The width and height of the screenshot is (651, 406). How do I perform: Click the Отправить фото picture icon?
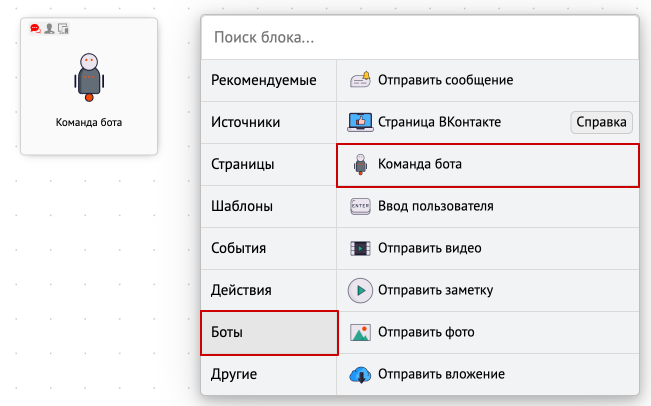click(x=360, y=332)
